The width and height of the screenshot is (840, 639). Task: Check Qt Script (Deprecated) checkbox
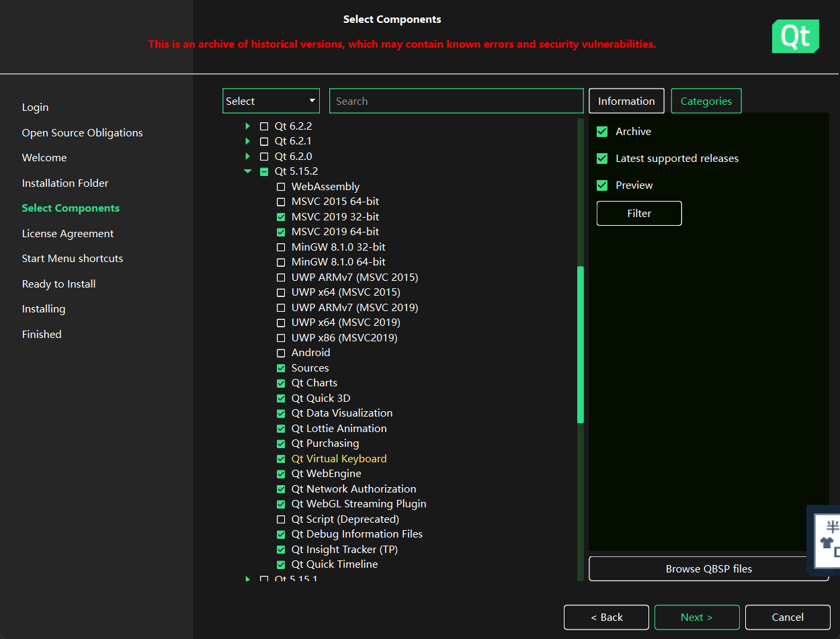(x=281, y=519)
